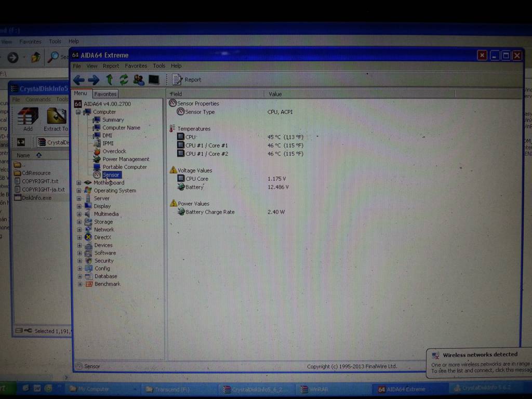Select DiskInfo.exe in WinRAR list
The image size is (532, 399).
[x=33, y=198]
